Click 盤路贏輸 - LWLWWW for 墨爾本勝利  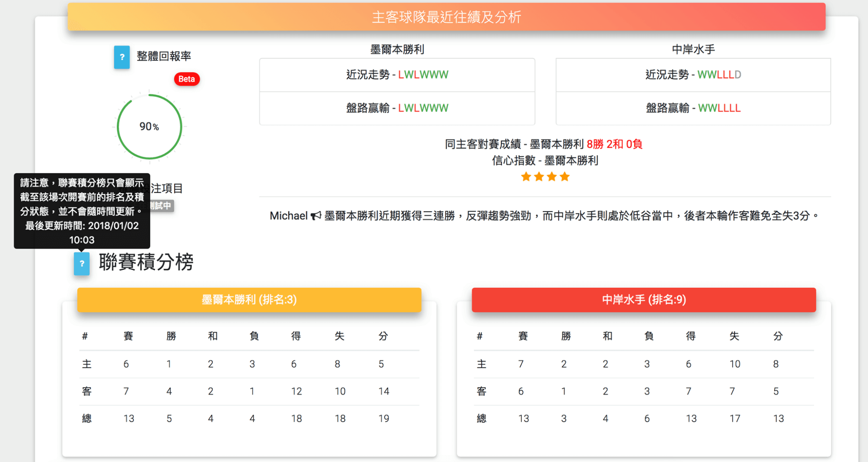[397, 108]
